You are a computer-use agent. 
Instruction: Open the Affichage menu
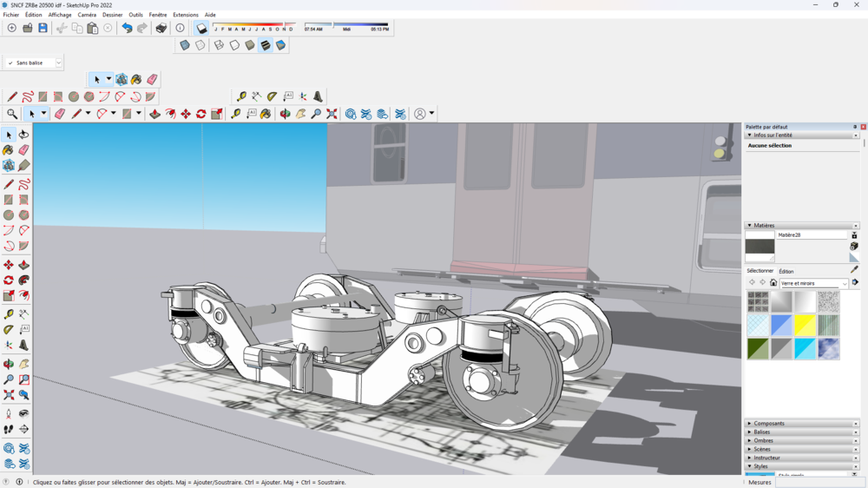(x=60, y=15)
